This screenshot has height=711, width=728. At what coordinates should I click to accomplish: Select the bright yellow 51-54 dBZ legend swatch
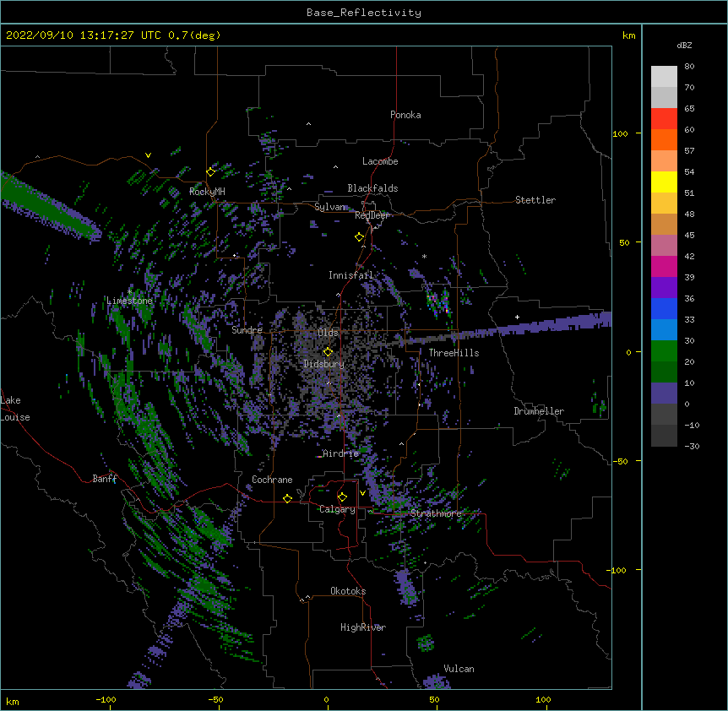pos(664,182)
